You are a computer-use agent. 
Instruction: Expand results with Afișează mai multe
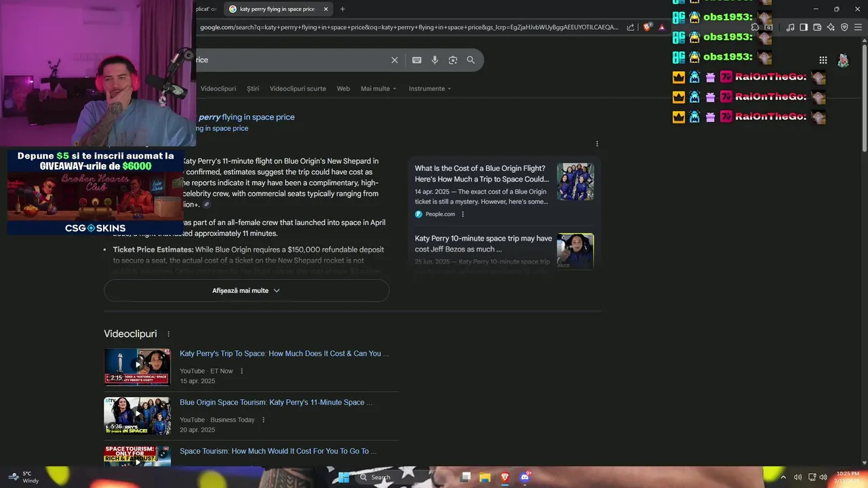tap(246, 291)
